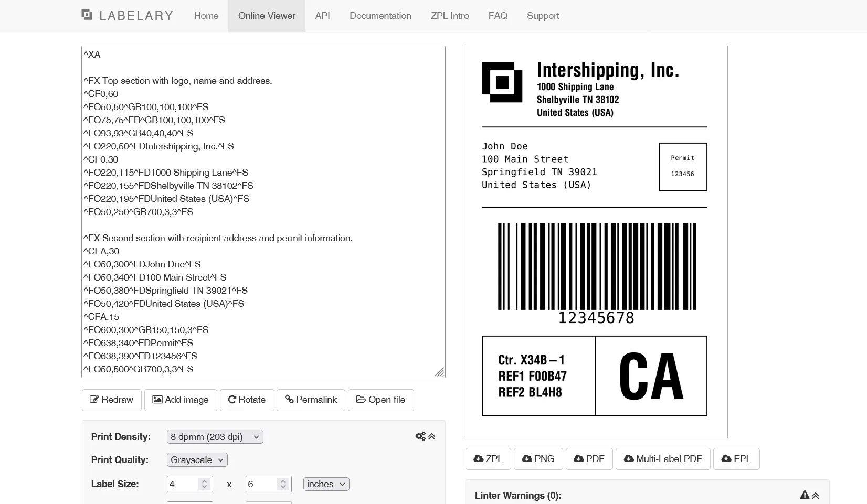Increase label width with stepper up arrow
This screenshot has height=504, width=867.
[x=205, y=481]
